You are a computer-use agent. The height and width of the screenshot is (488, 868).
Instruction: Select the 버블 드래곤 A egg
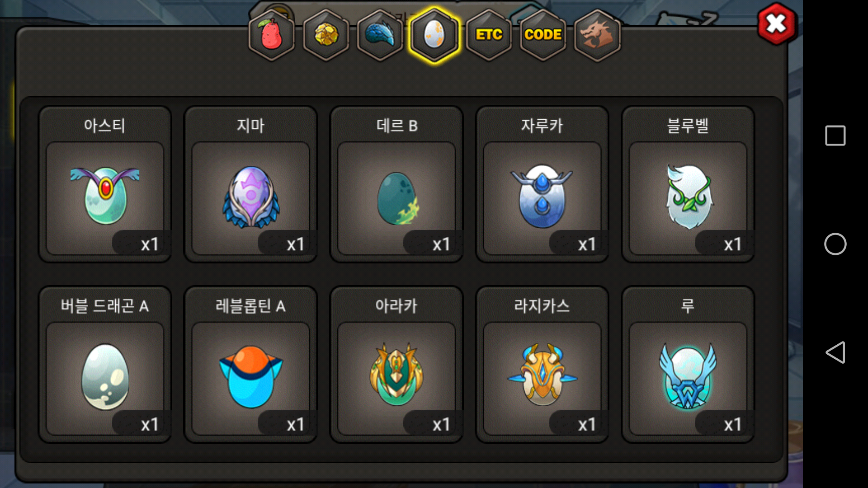pyautogui.click(x=105, y=364)
